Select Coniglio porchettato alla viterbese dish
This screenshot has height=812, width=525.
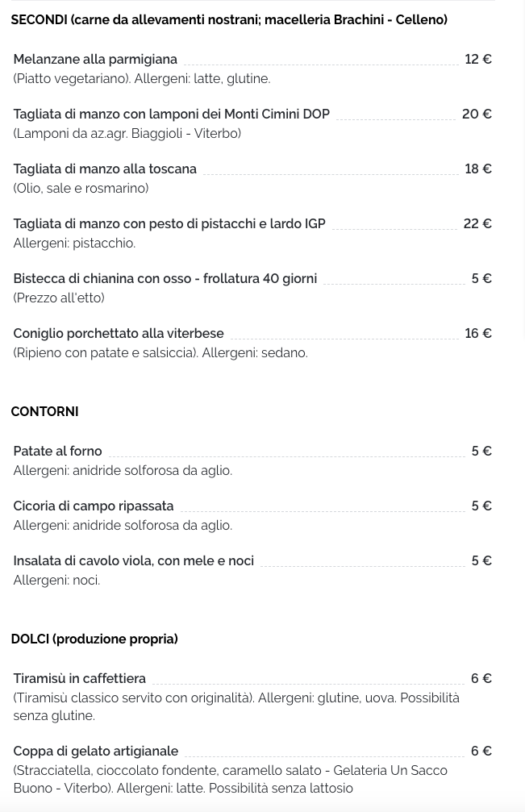pyautogui.click(x=119, y=334)
